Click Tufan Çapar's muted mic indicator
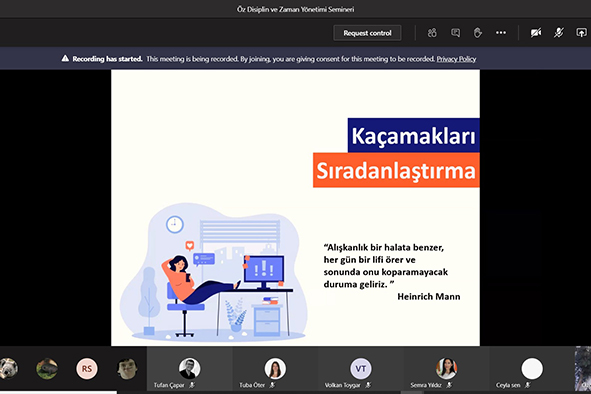 point(192,385)
